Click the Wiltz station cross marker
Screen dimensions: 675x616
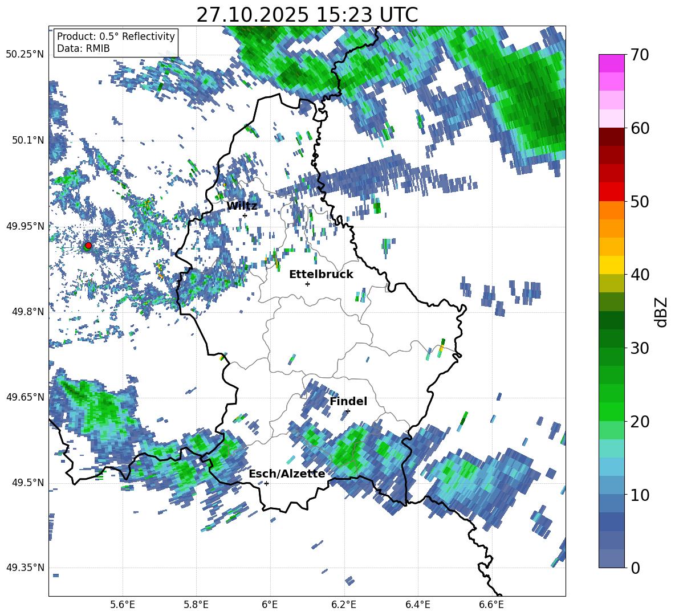click(245, 215)
